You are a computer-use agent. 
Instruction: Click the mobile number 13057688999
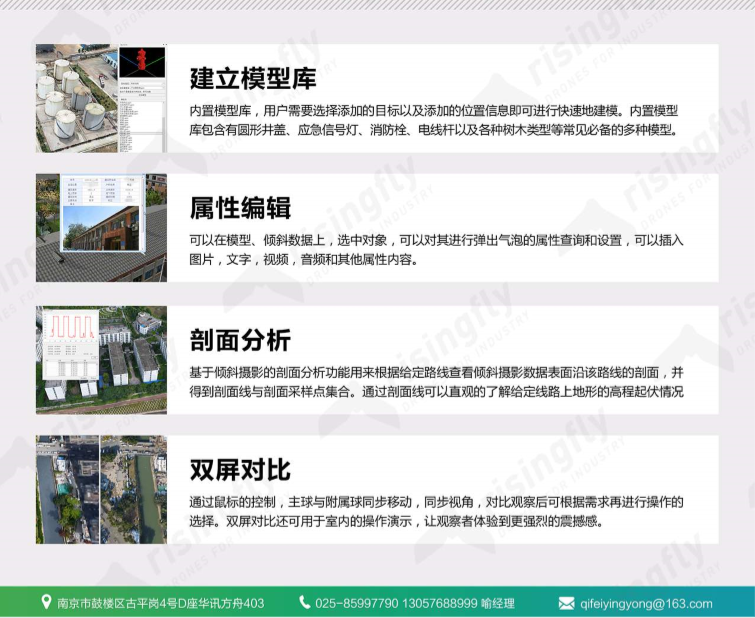point(439,603)
